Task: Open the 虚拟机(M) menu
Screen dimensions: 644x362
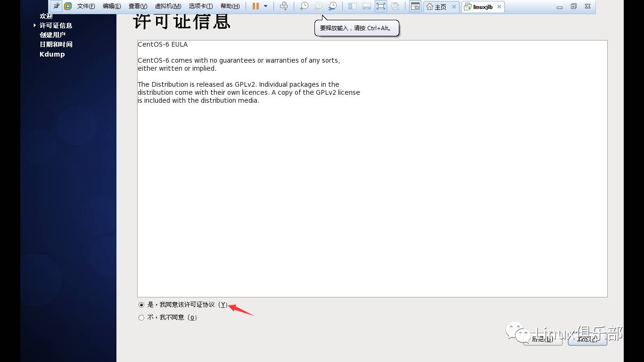Action: [168, 6]
